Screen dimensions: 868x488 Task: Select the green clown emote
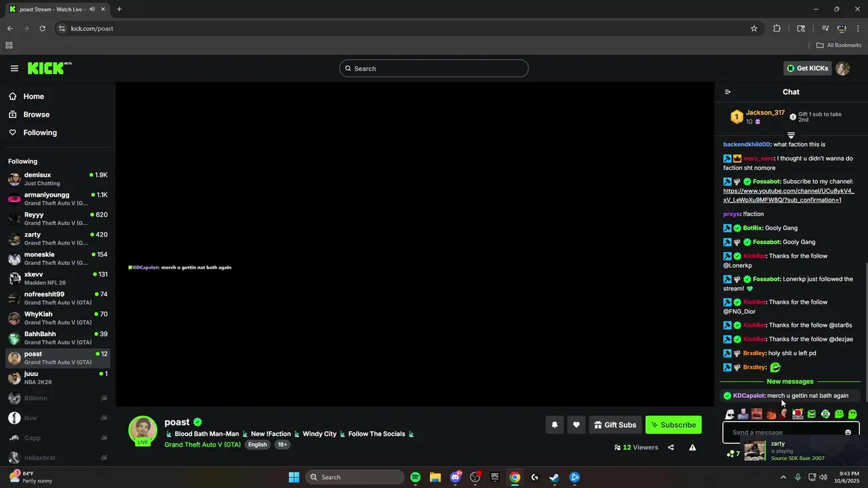pos(825,414)
